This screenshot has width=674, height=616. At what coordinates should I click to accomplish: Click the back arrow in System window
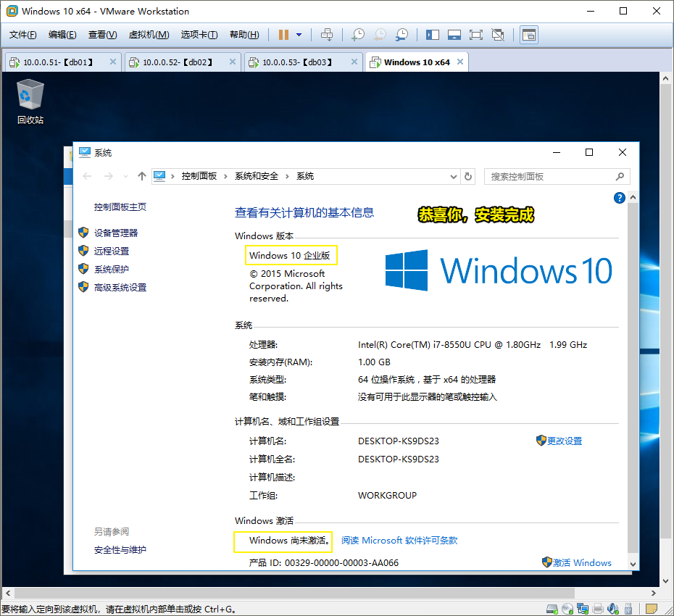pyautogui.click(x=87, y=176)
